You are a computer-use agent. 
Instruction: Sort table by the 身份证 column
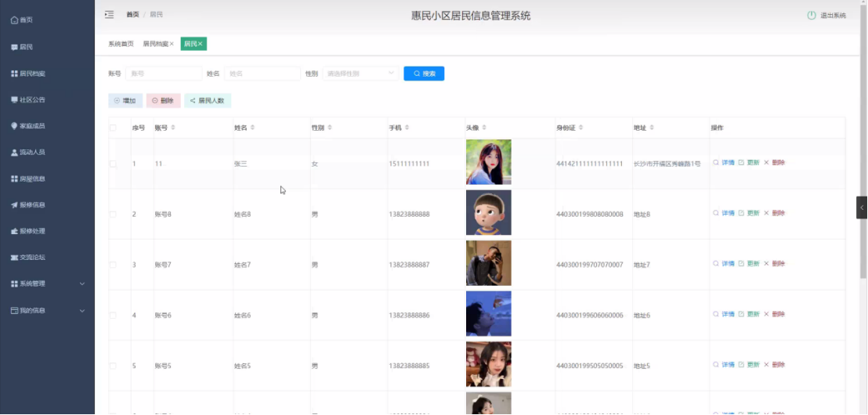(x=580, y=128)
